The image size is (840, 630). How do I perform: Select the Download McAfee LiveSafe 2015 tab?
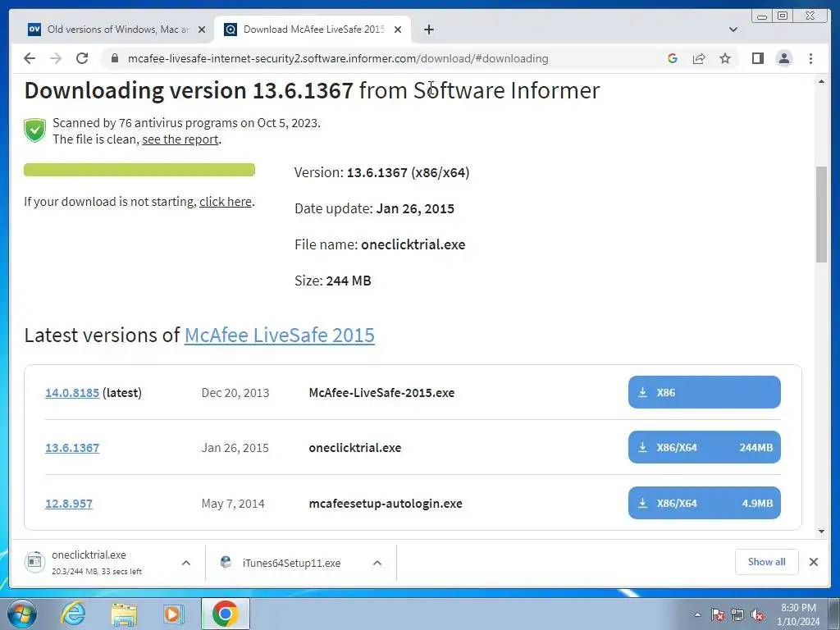coord(313,30)
